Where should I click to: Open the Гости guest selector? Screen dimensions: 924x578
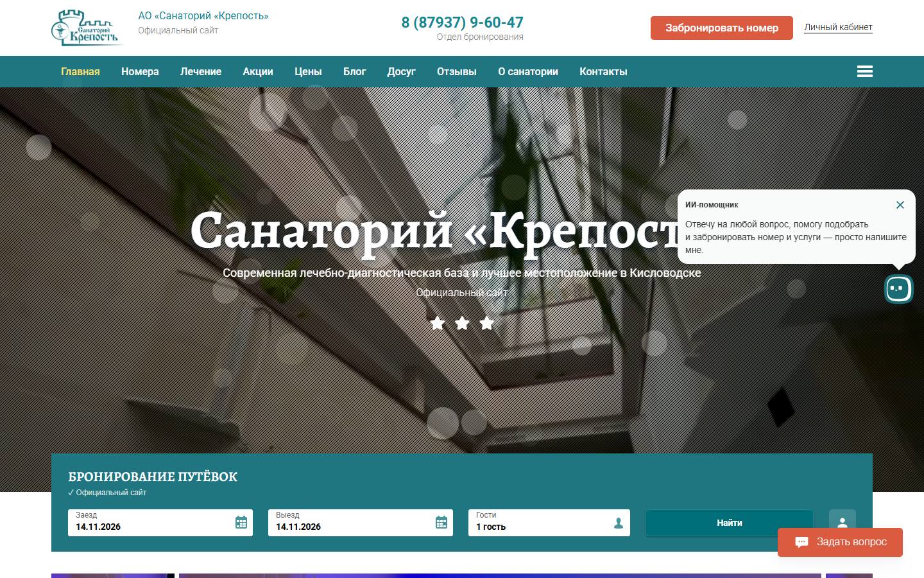(x=549, y=522)
